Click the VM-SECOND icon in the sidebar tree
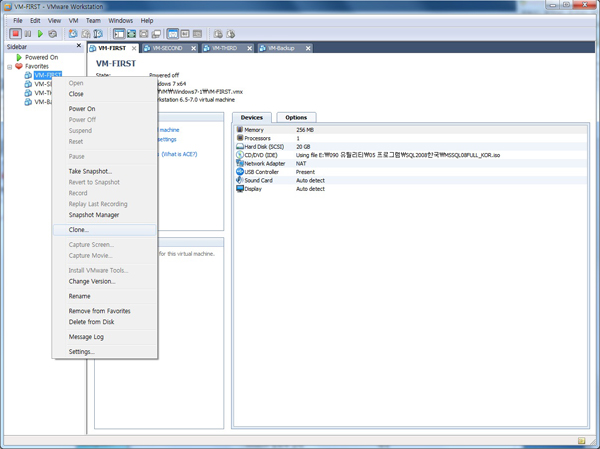600x449 pixels. pos(28,84)
